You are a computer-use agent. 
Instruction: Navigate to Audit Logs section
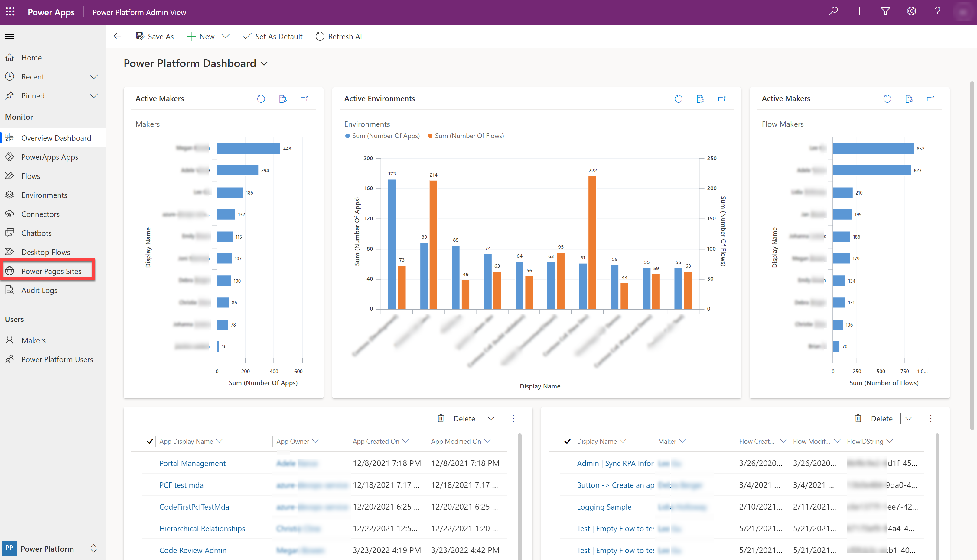[38, 290]
